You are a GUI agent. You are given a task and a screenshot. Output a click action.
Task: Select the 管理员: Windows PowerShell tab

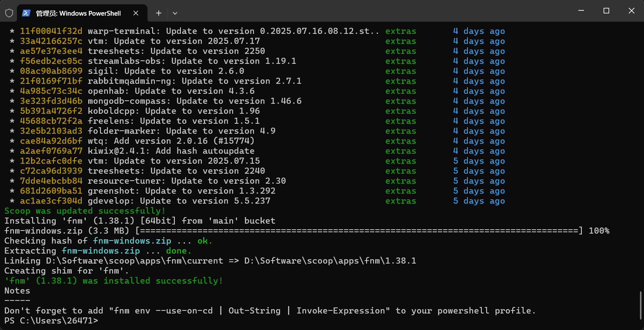pyautogui.click(x=78, y=13)
